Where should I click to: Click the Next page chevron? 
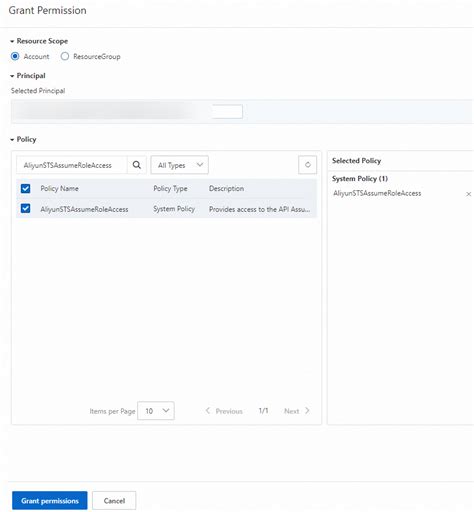point(307,411)
